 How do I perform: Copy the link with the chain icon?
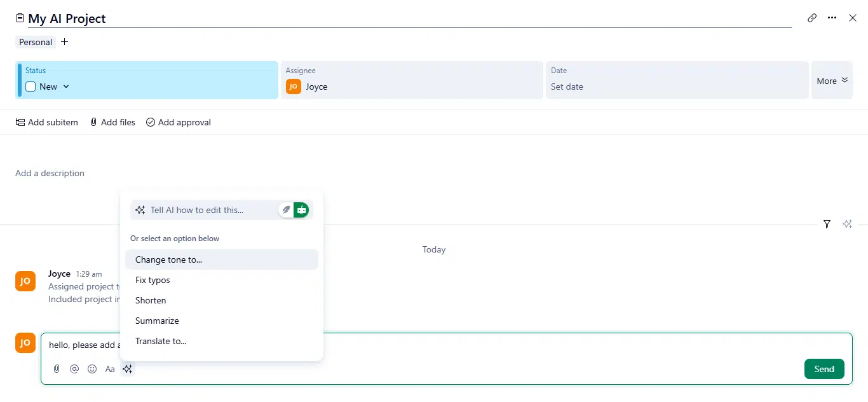(x=812, y=18)
